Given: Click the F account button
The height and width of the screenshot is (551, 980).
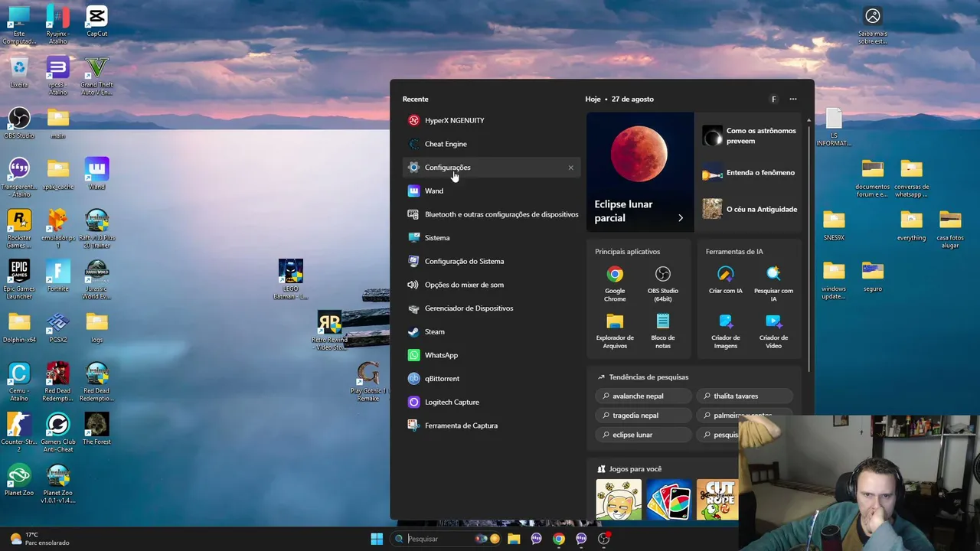Looking at the screenshot, I should click(773, 99).
